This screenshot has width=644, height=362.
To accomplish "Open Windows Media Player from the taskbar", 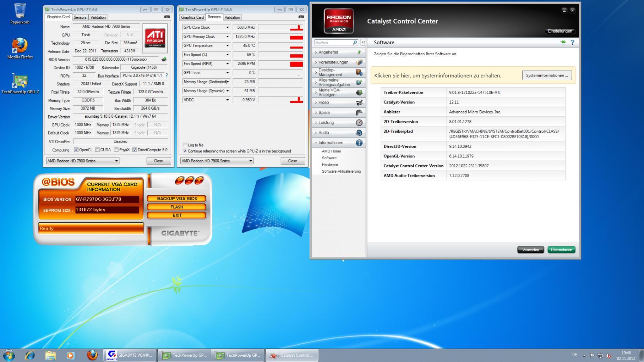I will tap(71, 355).
